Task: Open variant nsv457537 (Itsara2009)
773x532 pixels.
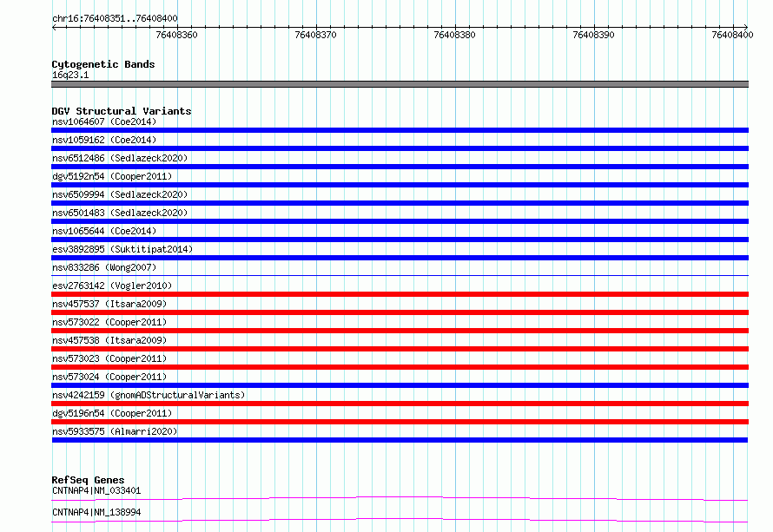Action: coord(109,304)
